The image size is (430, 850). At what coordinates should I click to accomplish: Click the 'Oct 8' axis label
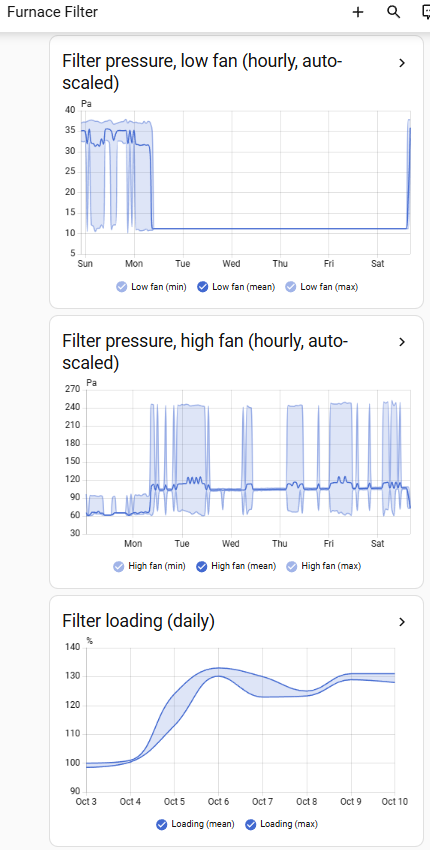(306, 802)
